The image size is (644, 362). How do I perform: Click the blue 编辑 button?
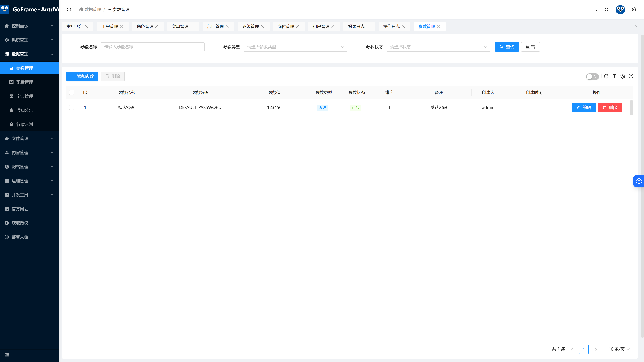[x=583, y=107]
